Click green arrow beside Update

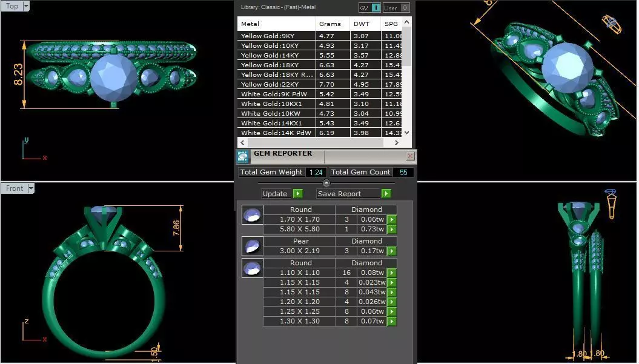click(x=298, y=194)
